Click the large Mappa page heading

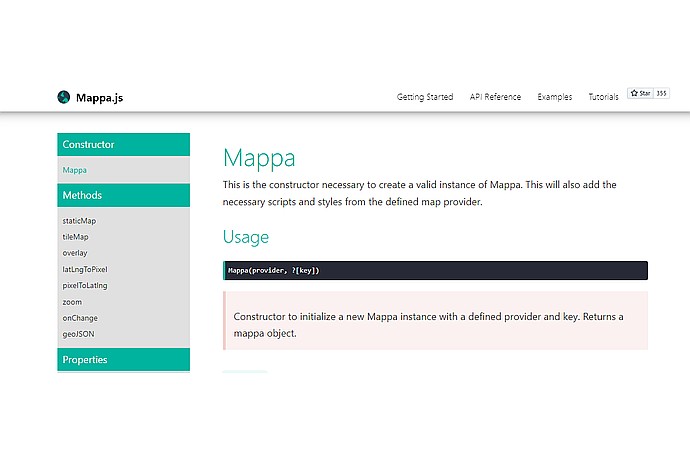coord(259,158)
